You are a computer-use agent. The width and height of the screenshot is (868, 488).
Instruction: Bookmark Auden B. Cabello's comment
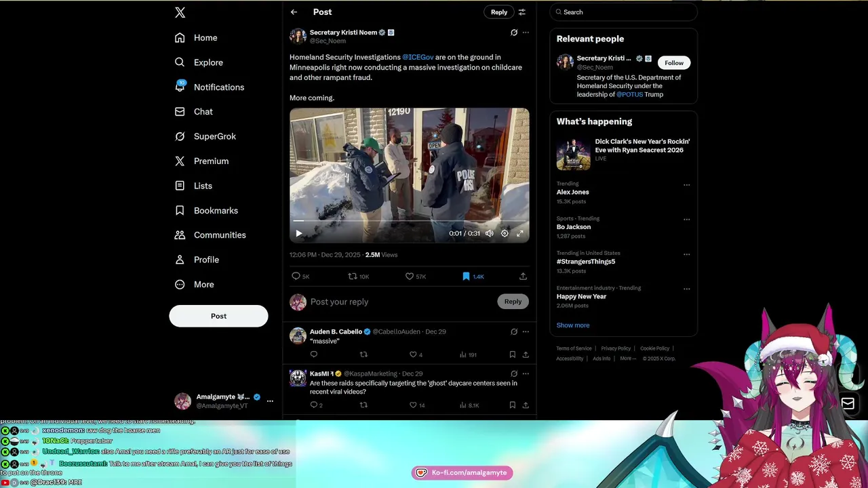[513, 354]
